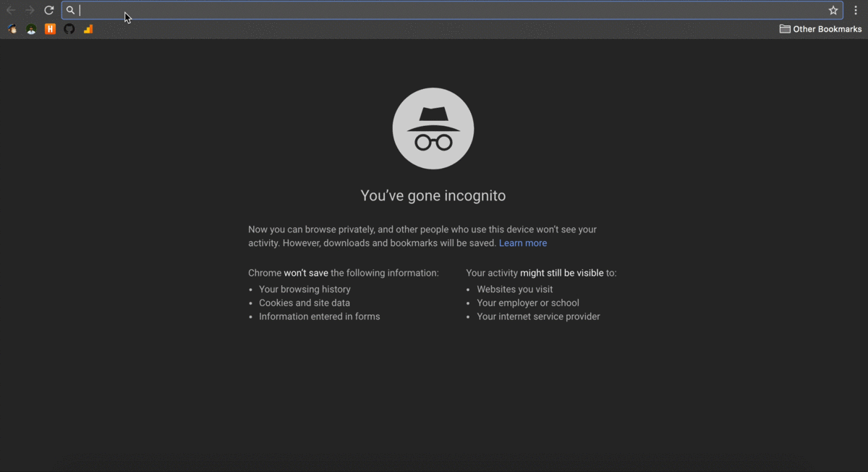Image resolution: width=868 pixels, height=472 pixels.
Task: Open the Chrome three-dot menu
Action: click(856, 10)
